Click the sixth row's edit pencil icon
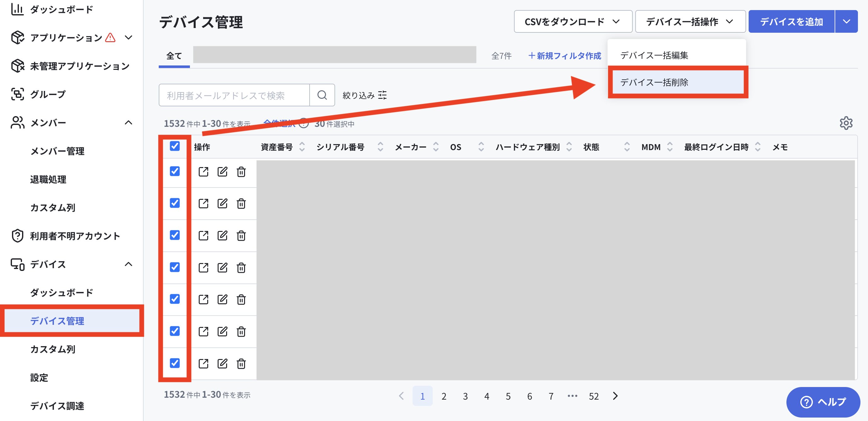Image resolution: width=868 pixels, height=421 pixels. point(222,332)
